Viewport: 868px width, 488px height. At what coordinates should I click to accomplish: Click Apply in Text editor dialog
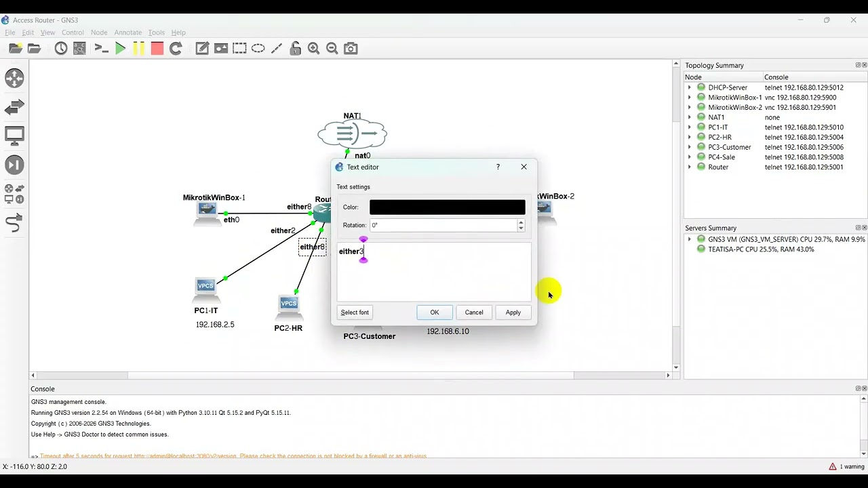click(513, 312)
